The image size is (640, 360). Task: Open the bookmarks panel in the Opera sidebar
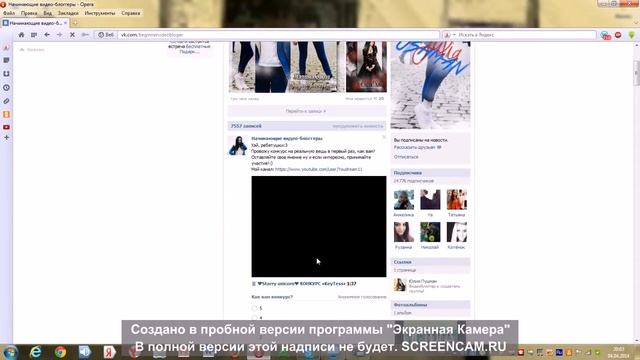coord(6,48)
